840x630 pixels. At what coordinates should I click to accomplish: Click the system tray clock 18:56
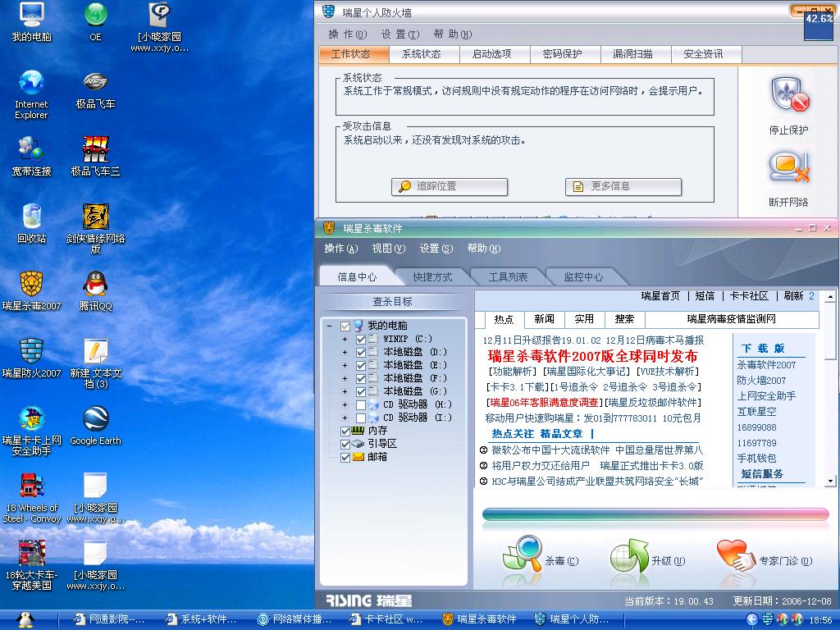[x=820, y=620]
